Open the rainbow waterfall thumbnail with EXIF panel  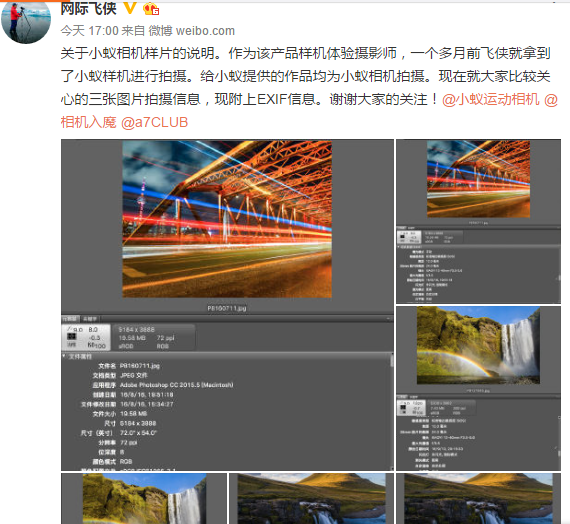coord(478,388)
